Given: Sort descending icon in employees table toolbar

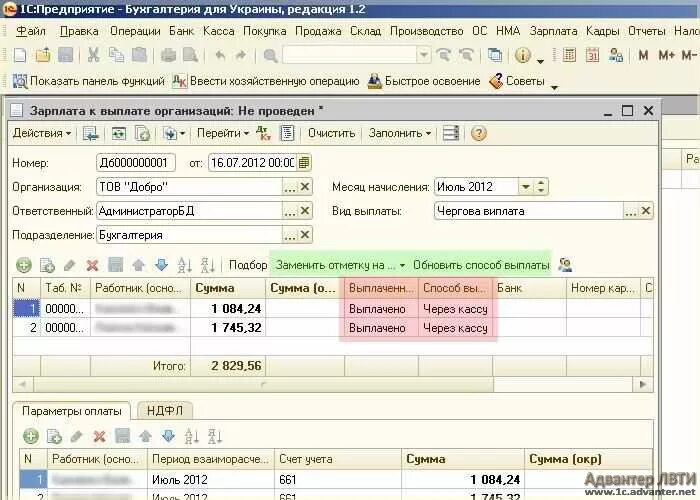Looking at the screenshot, I should (208, 265).
